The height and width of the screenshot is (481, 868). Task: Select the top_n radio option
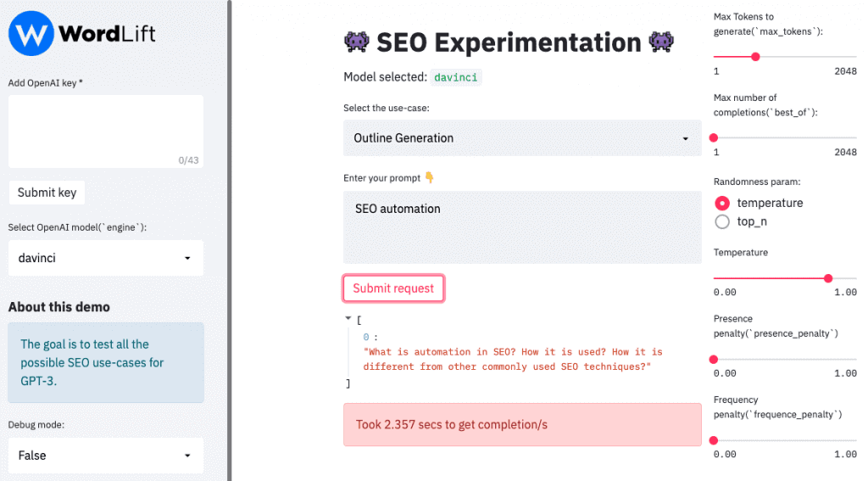point(722,221)
